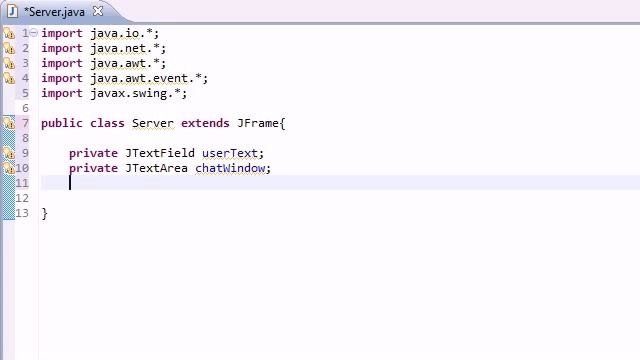Place cursor on 'java.net.*' import text
Screen dimensions: 640x360
[125, 48]
